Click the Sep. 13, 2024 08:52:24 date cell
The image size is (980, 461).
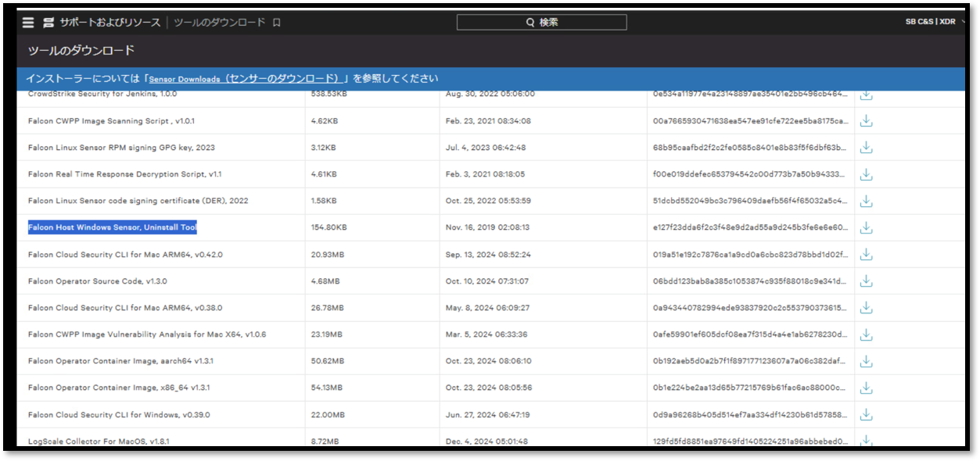[487, 254]
